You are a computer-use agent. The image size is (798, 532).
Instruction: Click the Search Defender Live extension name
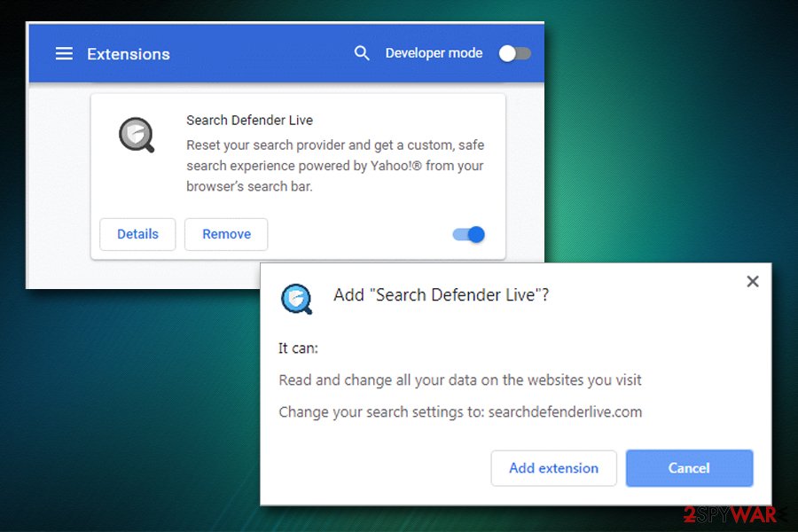coord(249,121)
